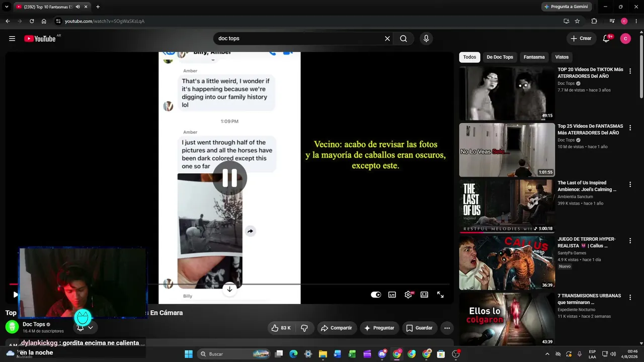This screenshot has height=362, width=644.
Task: Select the Fantasma filter chip
Action: [x=534, y=57]
